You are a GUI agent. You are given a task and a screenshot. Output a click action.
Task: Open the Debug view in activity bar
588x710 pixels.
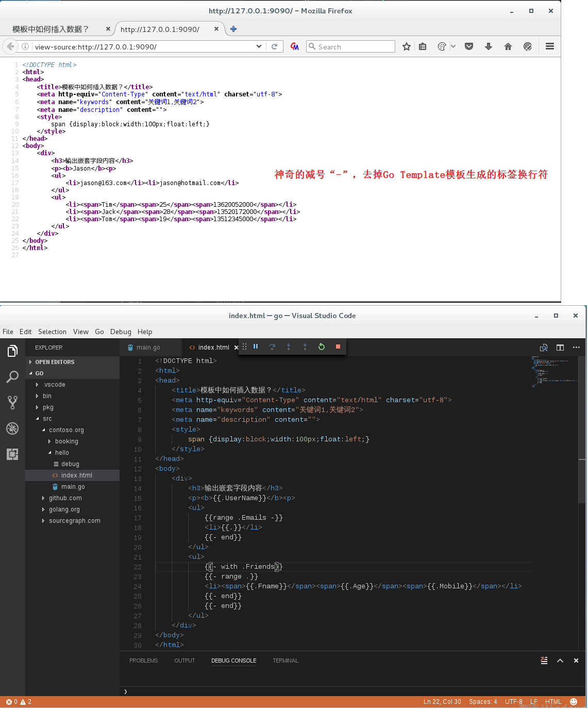(12, 428)
